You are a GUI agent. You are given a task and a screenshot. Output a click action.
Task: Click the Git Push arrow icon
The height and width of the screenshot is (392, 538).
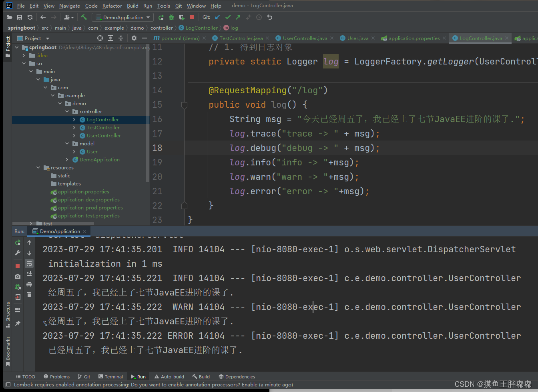(238, 17)
